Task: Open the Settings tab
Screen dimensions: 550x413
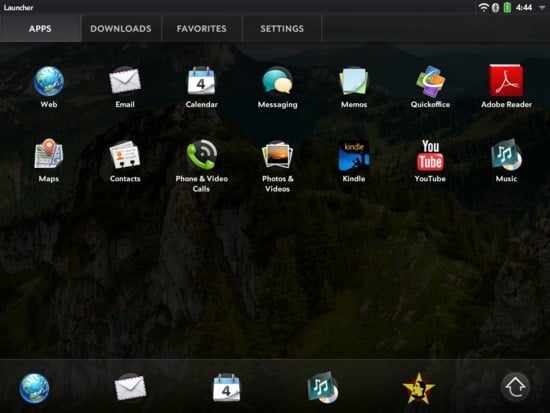Action: (282, 29)
